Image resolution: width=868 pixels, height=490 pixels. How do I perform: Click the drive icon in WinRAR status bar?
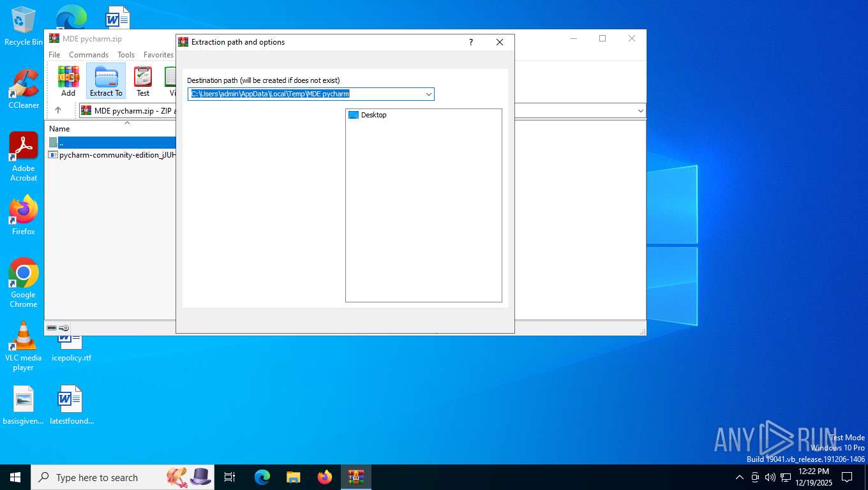point(52,328)
